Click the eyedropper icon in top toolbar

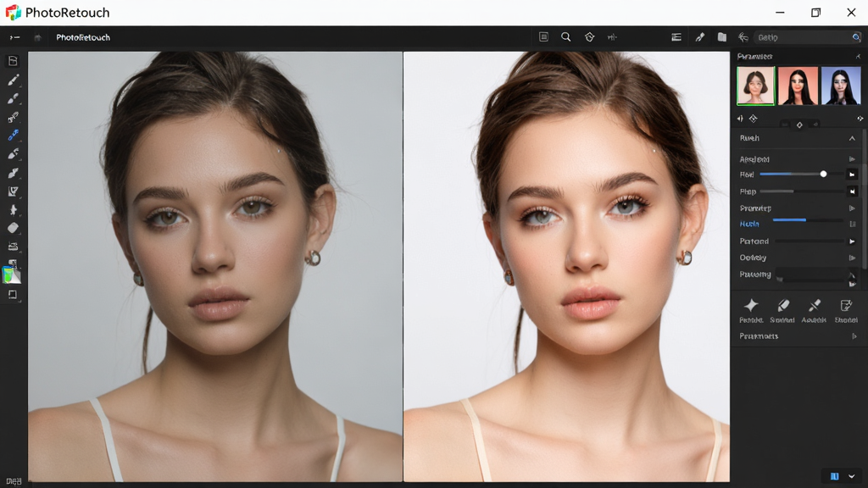coord(699,37)
